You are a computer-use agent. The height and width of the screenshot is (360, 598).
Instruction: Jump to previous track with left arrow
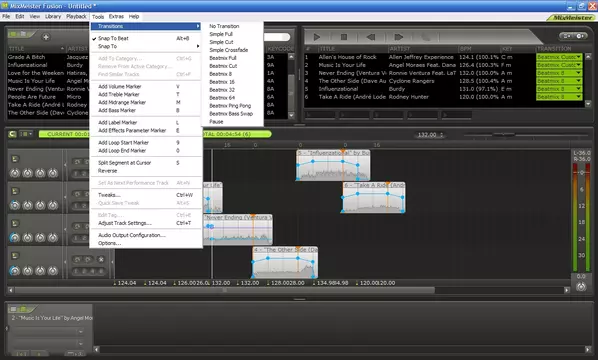click(371, 37)
